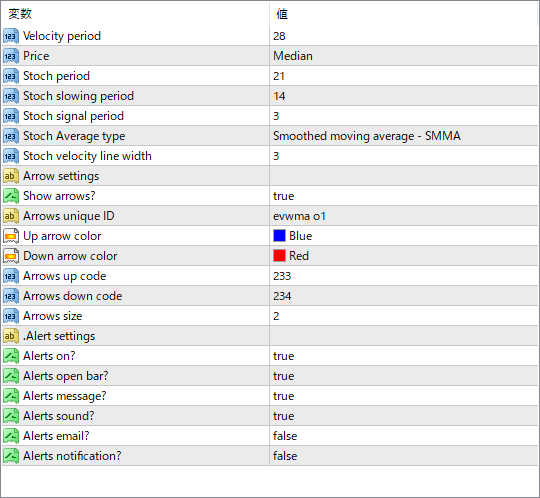Click the boolean icon next to Show arrows?
The image size is (540, 498).
(x=11, y=196)
